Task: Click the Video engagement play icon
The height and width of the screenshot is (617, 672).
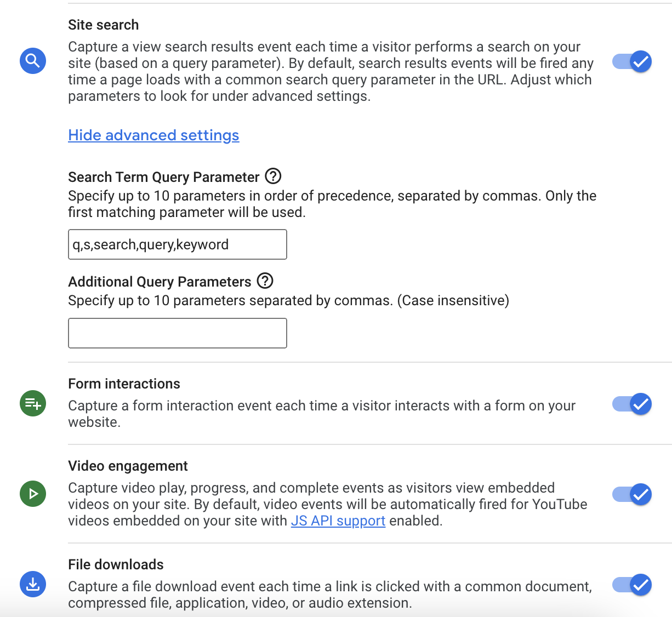Action: pos(33,494)
